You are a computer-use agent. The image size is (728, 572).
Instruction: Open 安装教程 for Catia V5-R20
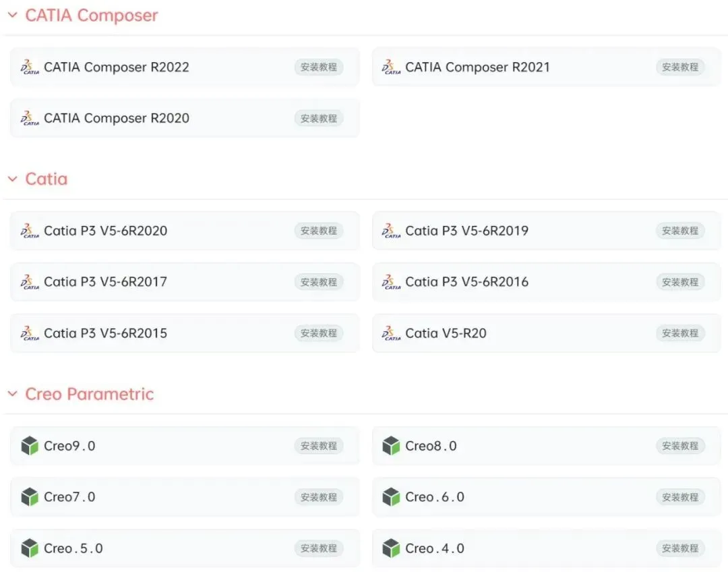click(680, 333)
